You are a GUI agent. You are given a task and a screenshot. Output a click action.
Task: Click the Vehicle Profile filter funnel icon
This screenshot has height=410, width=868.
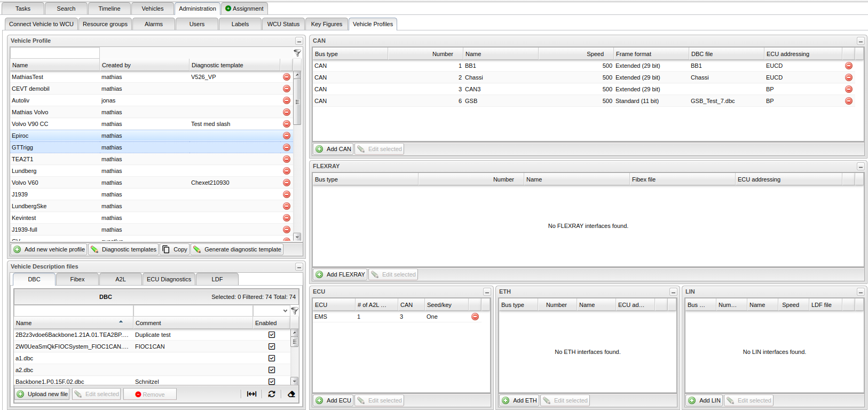[297, 53]
